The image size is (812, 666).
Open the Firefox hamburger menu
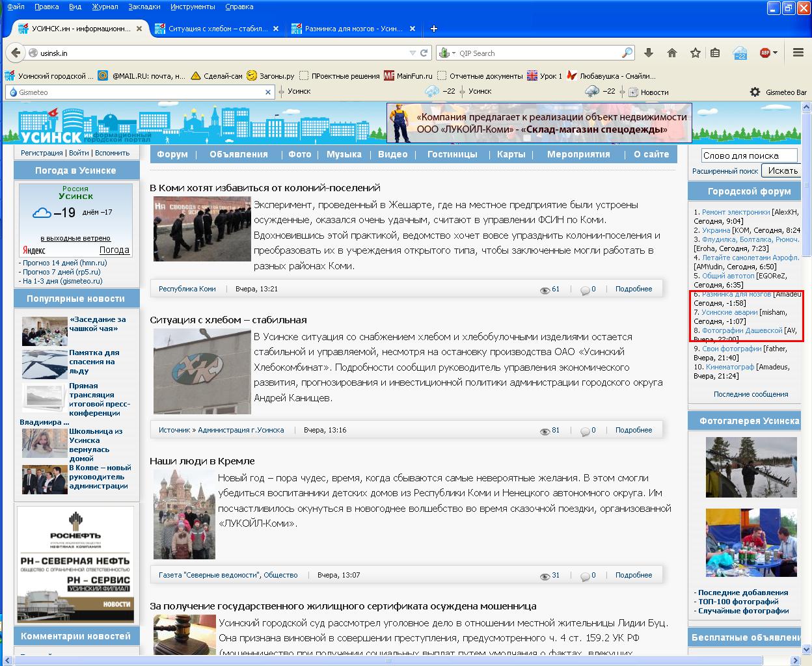tap(798, 53)
